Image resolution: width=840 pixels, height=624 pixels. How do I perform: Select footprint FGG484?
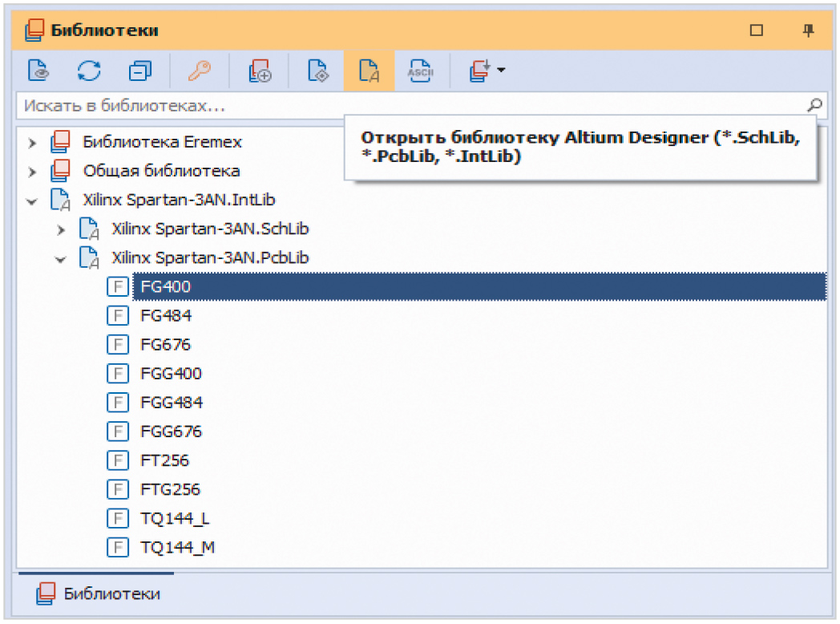point(172,402)
